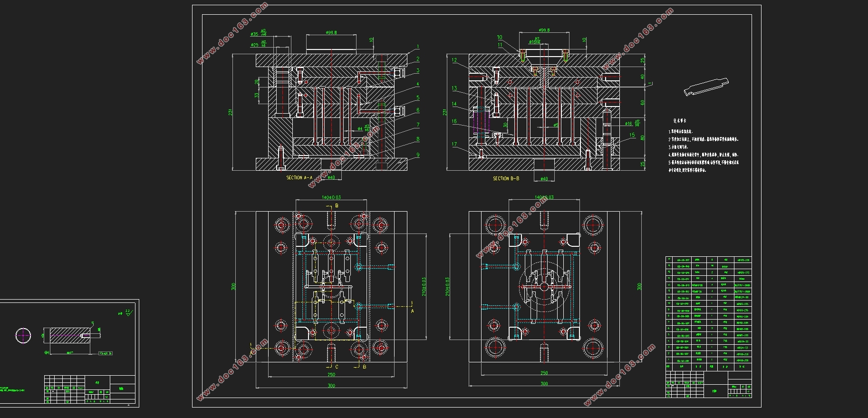Click part callout number 4
The image size is (868, 418).
pos(417,84)
